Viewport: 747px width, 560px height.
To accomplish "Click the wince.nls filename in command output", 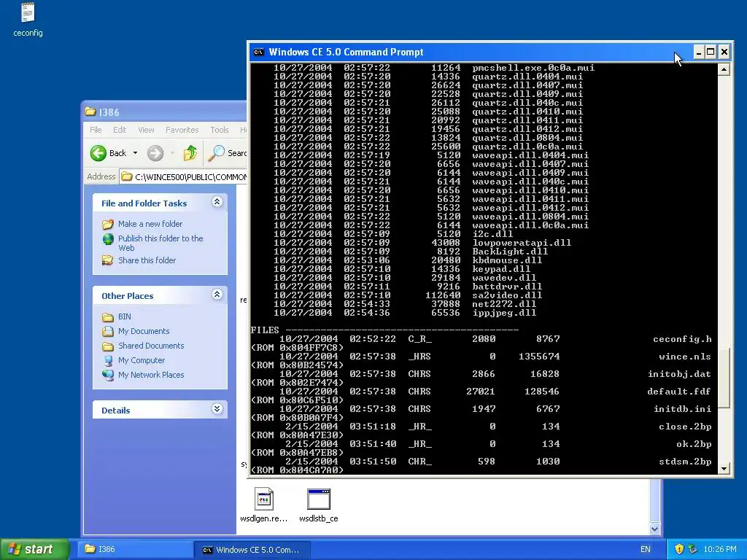I will coord(685,357).
